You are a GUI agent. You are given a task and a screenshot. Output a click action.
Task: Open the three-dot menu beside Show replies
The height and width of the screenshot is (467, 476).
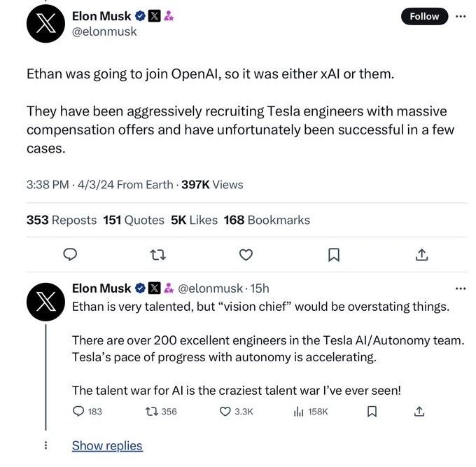click(x=46, y=445)
